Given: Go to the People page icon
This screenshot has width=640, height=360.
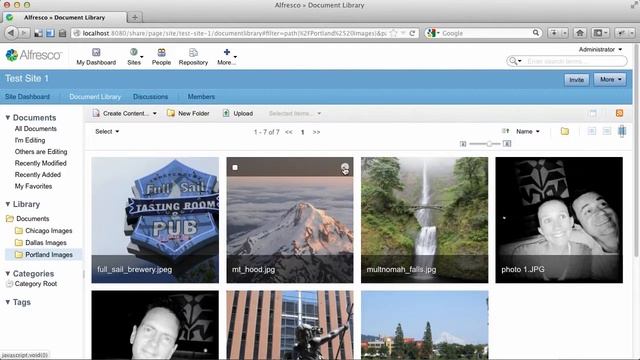Looking at the screenshot, I should 161,52.
